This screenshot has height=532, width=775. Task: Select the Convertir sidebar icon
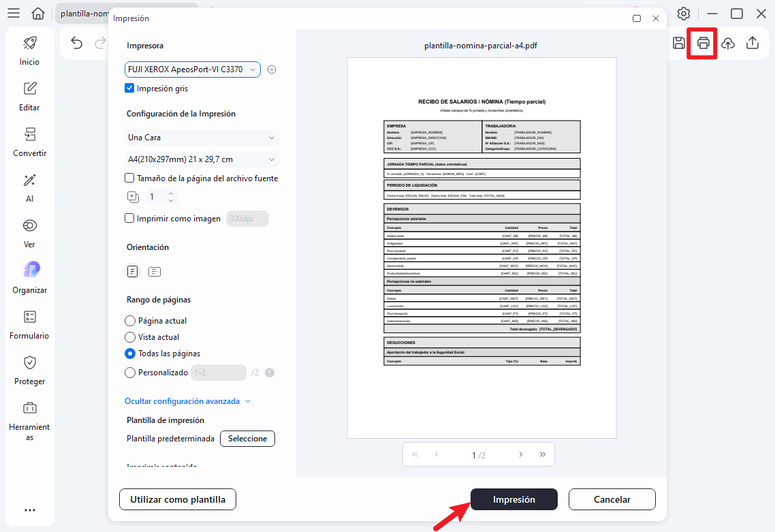point(29,142)
